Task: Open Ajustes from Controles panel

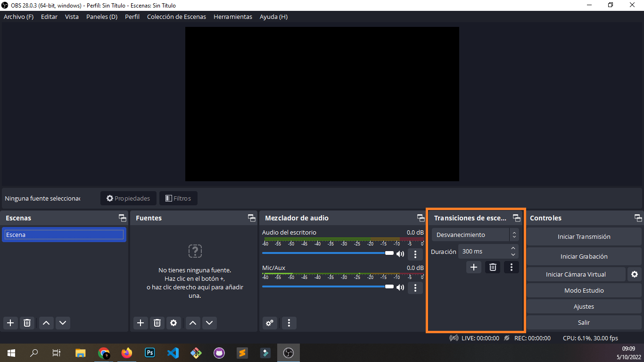Action: pos(584,306)
